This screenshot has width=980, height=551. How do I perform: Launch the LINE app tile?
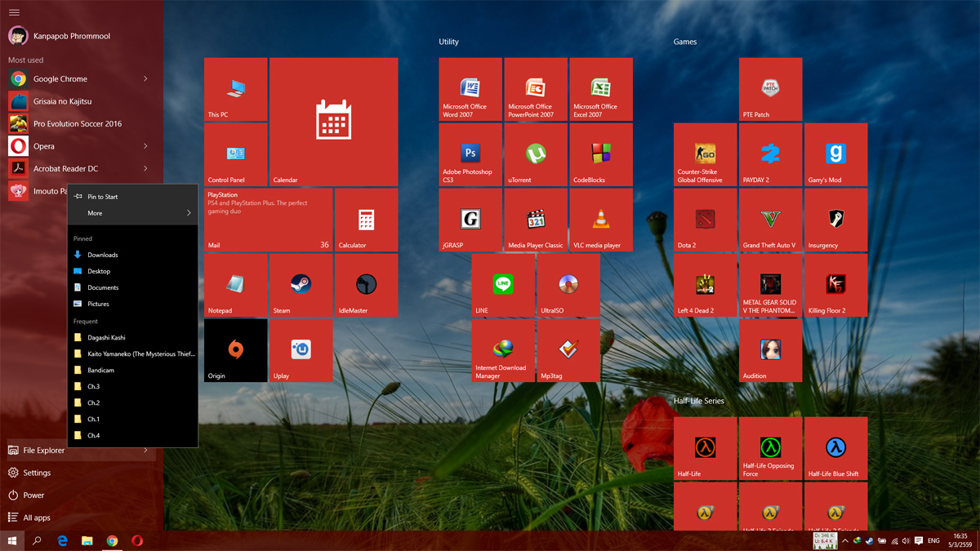(503, 285)
